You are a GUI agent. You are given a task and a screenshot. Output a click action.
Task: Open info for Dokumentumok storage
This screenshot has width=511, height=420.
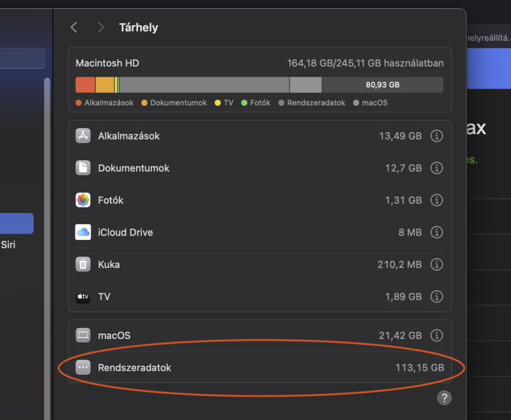[436, 168]
